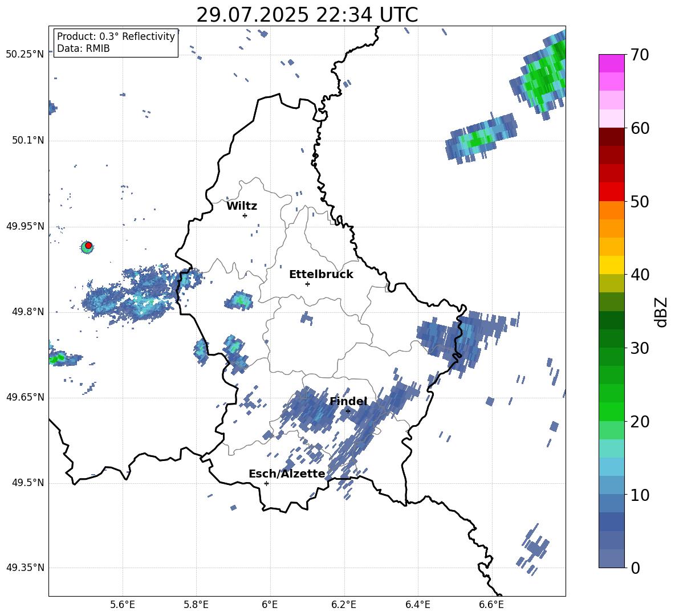675x616 pixels.
Task: Click the 6.4°E longitude label
Action: 417,605
